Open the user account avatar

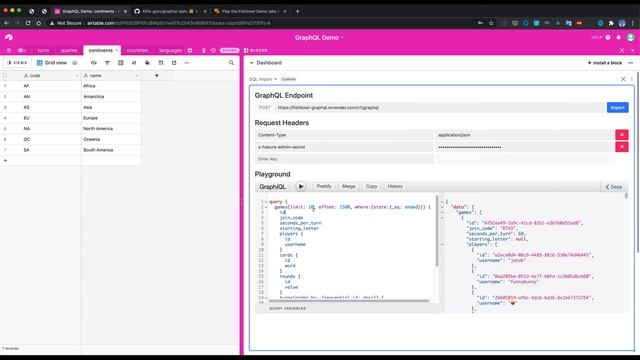[x=631, y=37]
